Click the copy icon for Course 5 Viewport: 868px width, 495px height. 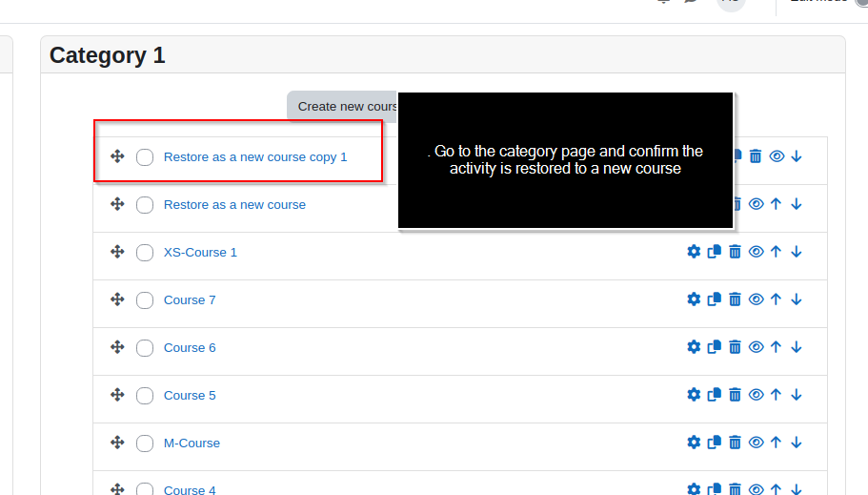(714, 395)
